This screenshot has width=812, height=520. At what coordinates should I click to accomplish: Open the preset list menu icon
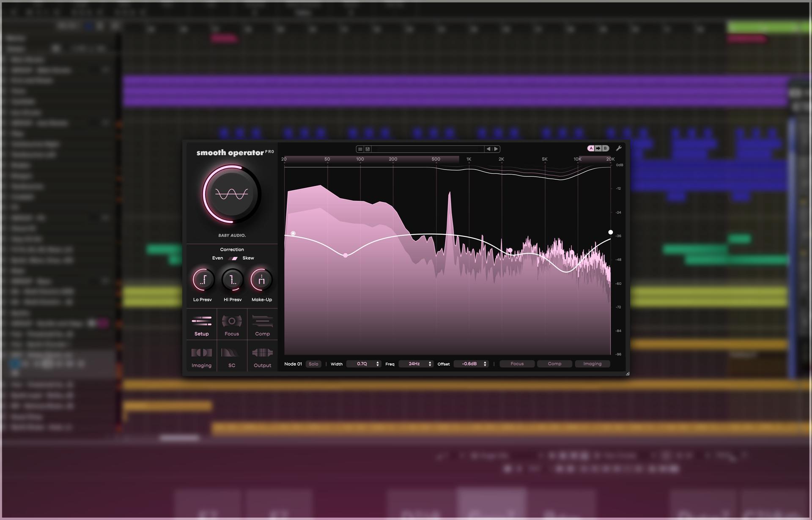tap(360, 149)
